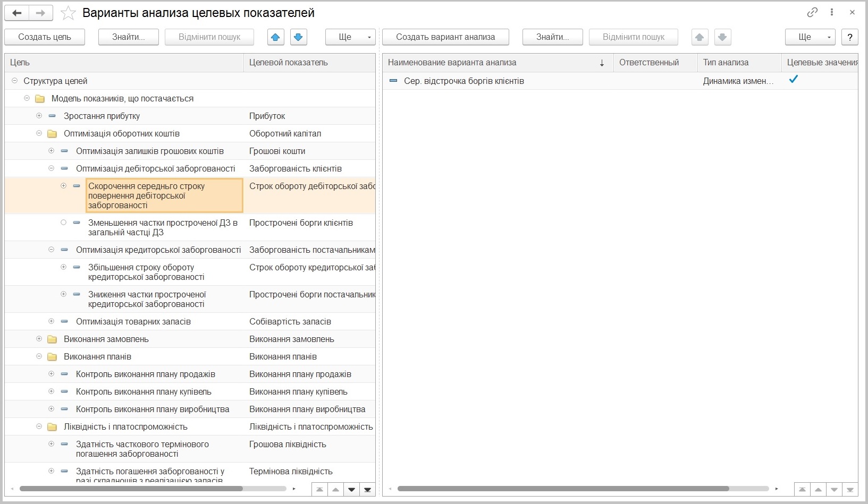This screenshot has height=504, width=868.
Task: Sort by the Целевой показатель column header
Action: point(309,63)
